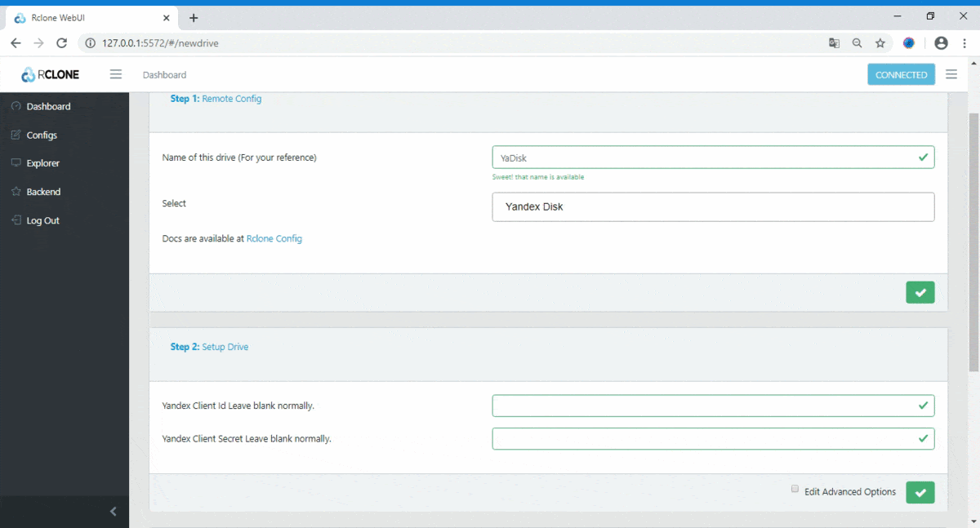Click site information icon in address bar
This screenshot has width=980, height=528.
click(x=91, y=43)
